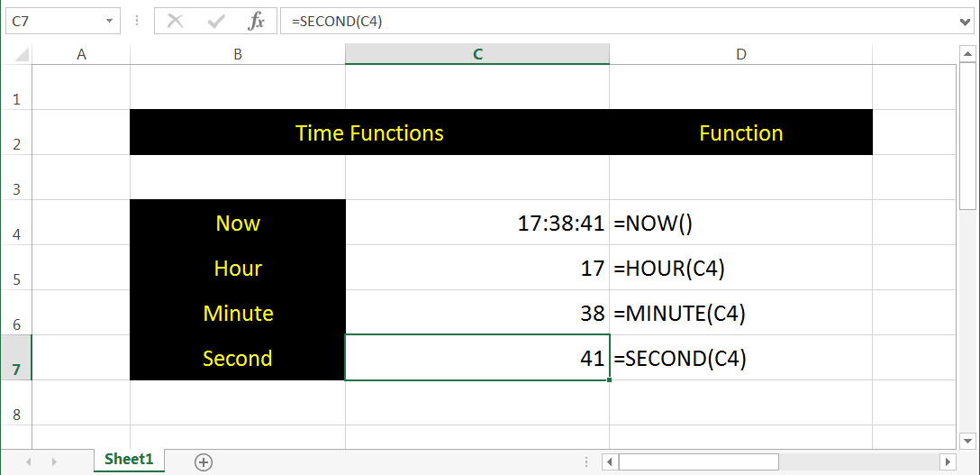Select row 8 header

point(16,403)
